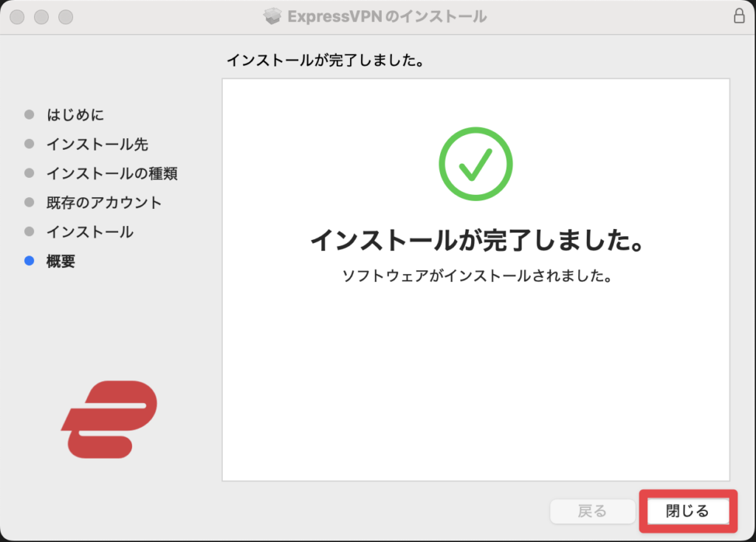Select the highlighted 概要 step in the sidebar
The image size is (756, 542).
point(59,261)
